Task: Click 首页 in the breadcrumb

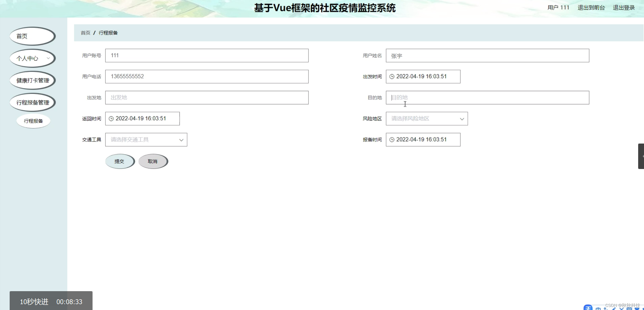Action: pyautogui.click(x=85, y=33)
